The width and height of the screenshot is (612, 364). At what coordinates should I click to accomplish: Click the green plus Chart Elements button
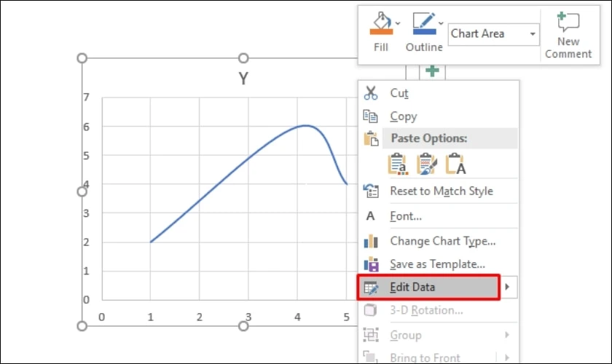tap(432, 71)
